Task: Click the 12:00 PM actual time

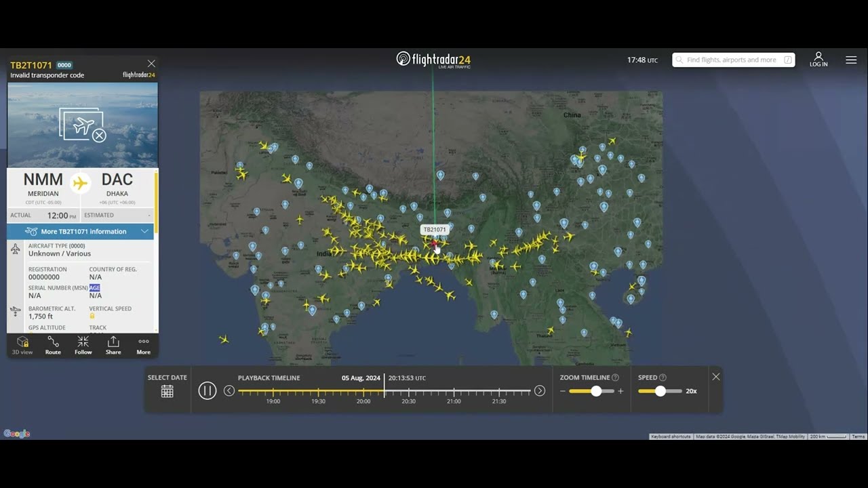Action: [62, 216]
